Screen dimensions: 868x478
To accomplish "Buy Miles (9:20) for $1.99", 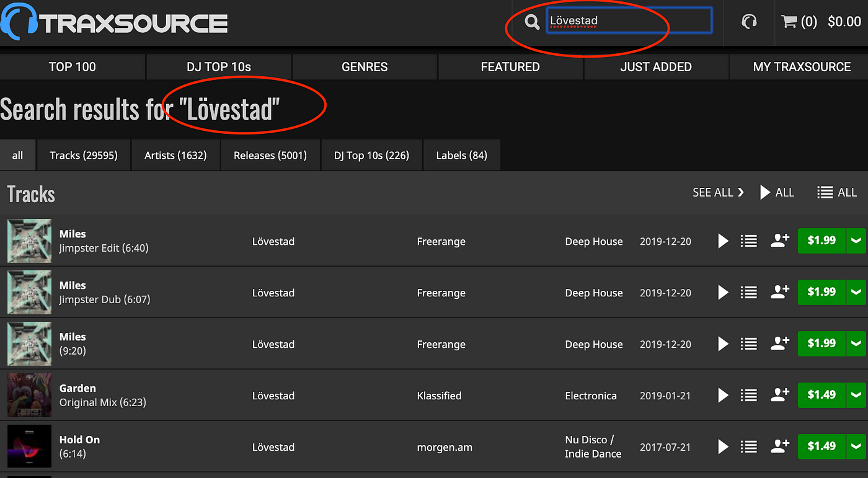I will [x=821, y=343].
